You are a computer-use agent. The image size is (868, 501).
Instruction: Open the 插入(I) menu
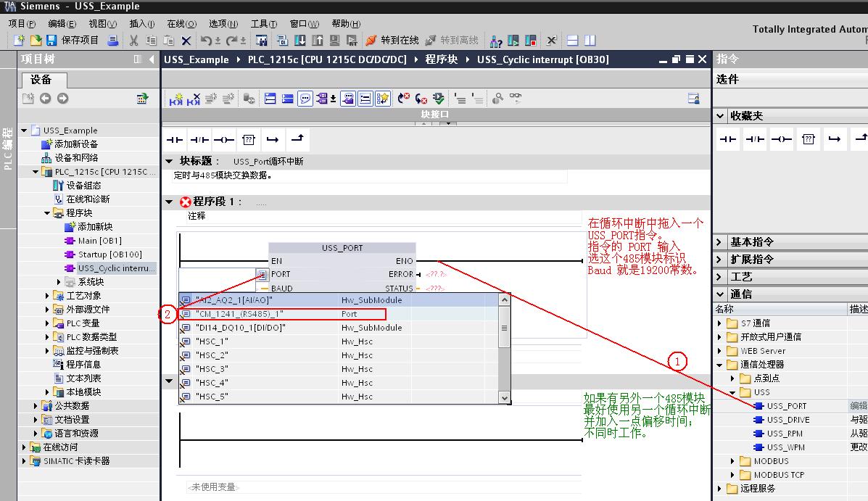(x=141, y=23)
